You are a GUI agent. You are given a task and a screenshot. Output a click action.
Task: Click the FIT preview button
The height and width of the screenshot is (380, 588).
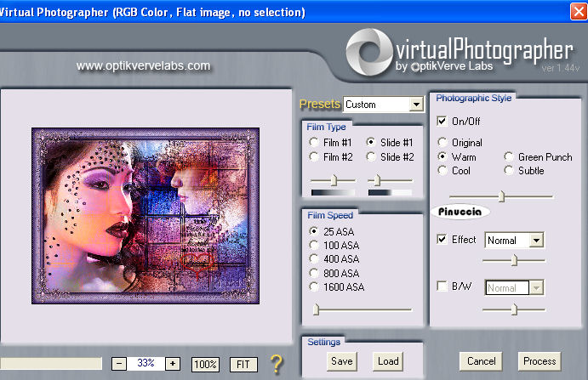coord(243,364)
